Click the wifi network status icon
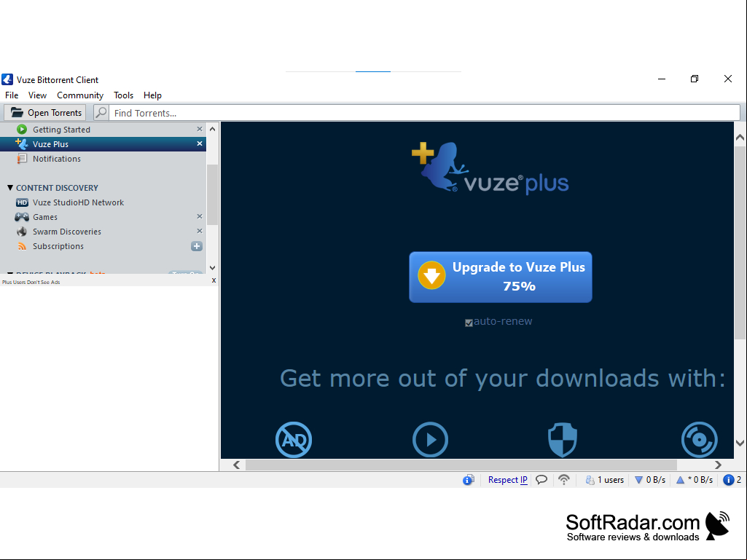Viewport: 747px width, 560px height. [564, 479]
